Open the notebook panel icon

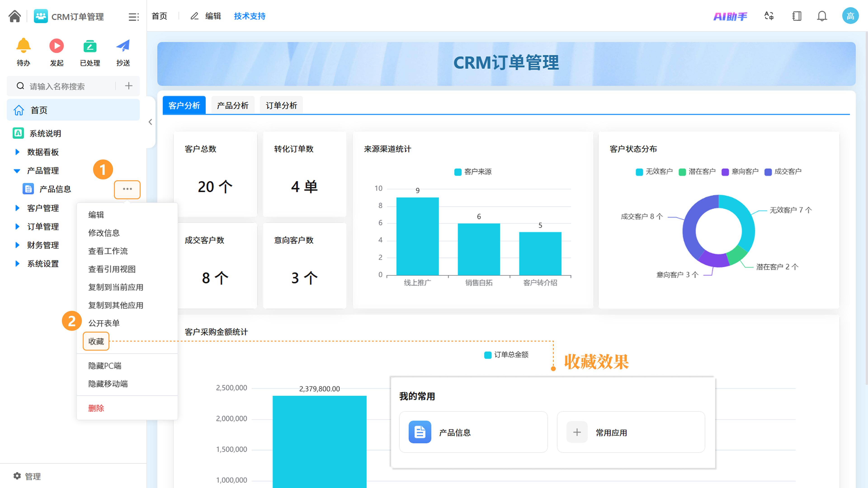[797, 16]
